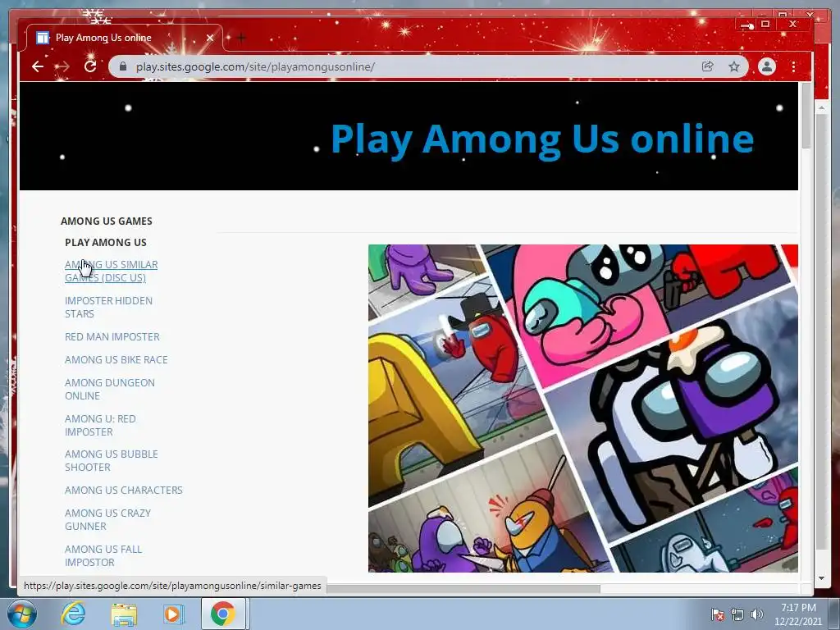Open AMONG US GAMES sidebar heading
The width and height of the screenshot is (840, 630).
pyautogui.click(x=106, y=221)
